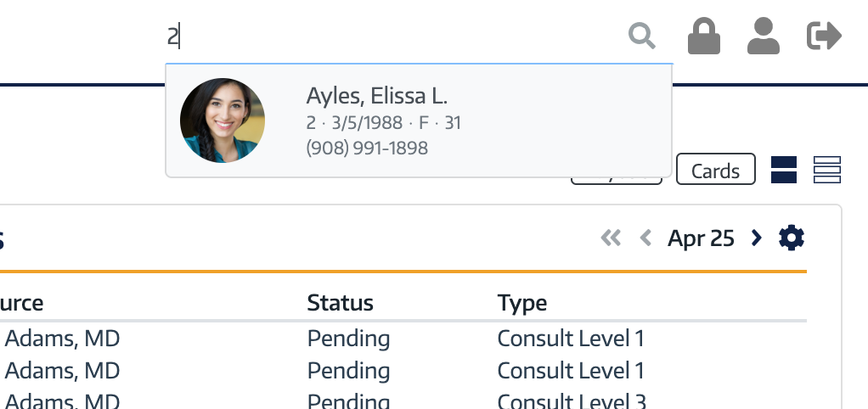
Task: Jump back with the double-chevron icon
Action: (x=612, y=238)
